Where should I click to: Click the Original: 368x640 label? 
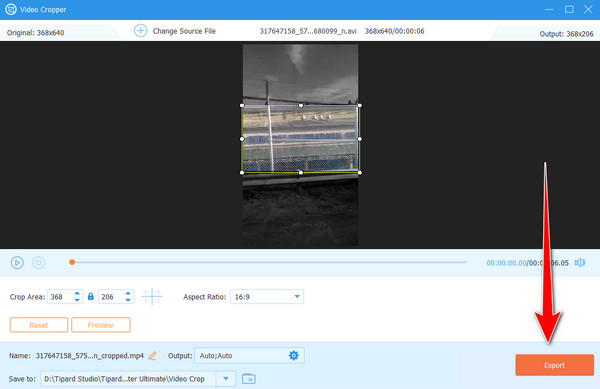point(35,33)
